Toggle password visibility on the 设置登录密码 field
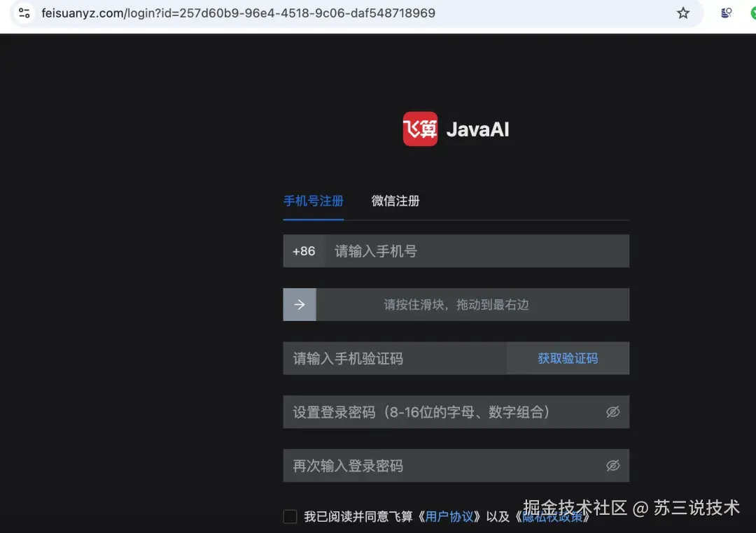The width and height of the screenshot is (756, 533). [612, 412]
